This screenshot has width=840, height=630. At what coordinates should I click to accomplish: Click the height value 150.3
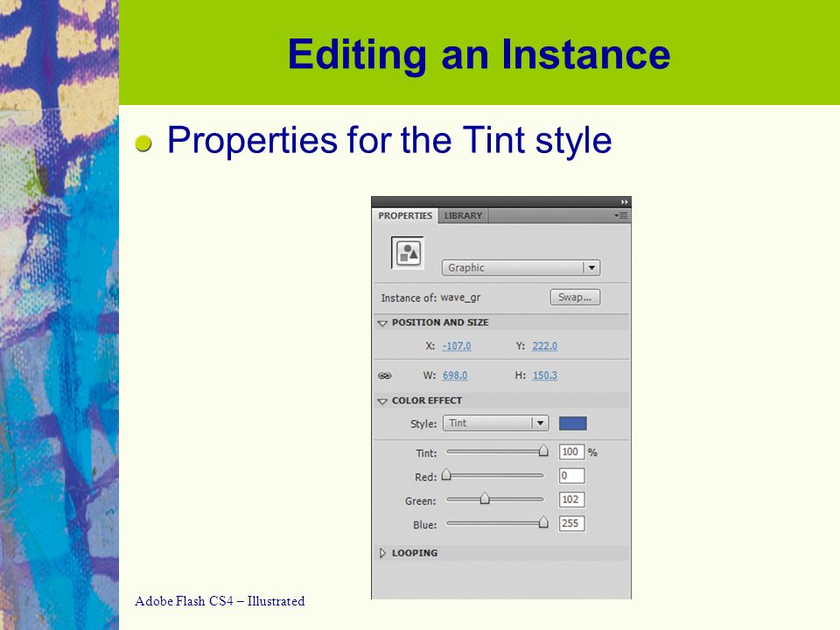pyautogui.click(x=545, y=375)
